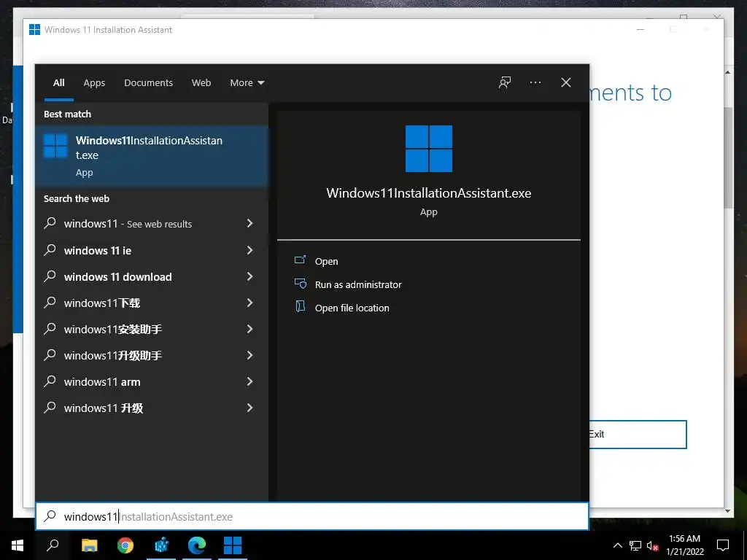This screenshot has width=747, height=560.
Task: Click the Installation Assistant vertical scrollbar thumb
Action: point(727,157)
